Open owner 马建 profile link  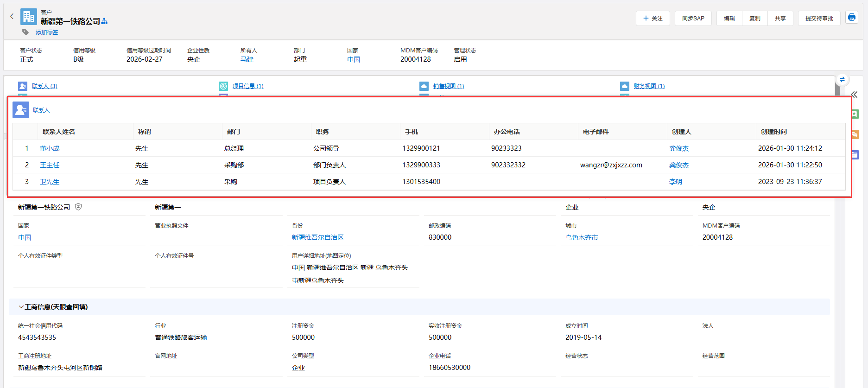click(x=247, y=59)
